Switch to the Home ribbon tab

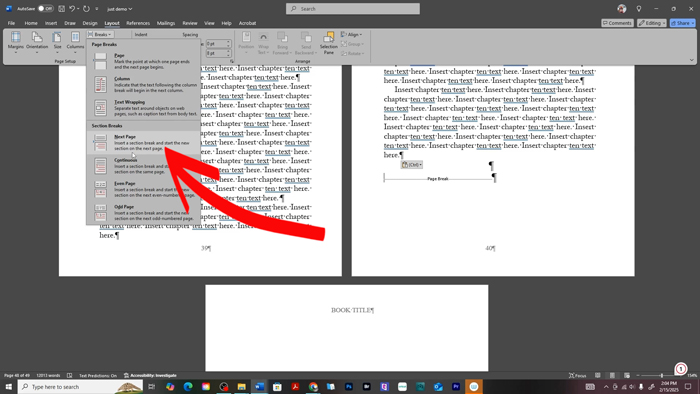[x=31, y=23]
